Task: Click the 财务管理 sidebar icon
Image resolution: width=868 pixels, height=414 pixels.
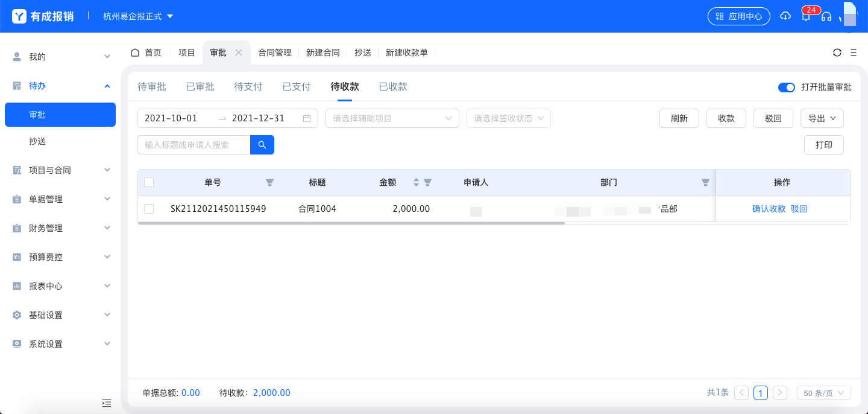Action: click(x=17, y=228)
